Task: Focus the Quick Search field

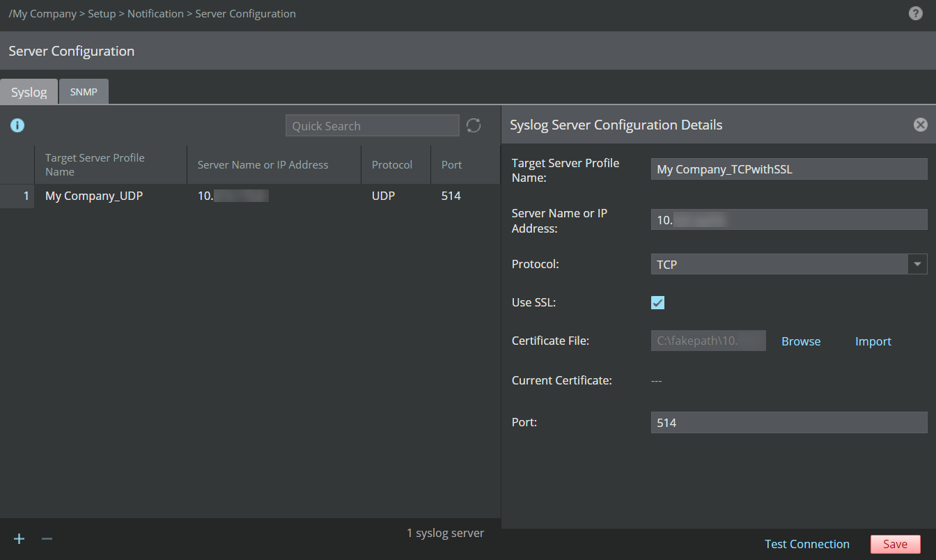Action: click(373, 126)
